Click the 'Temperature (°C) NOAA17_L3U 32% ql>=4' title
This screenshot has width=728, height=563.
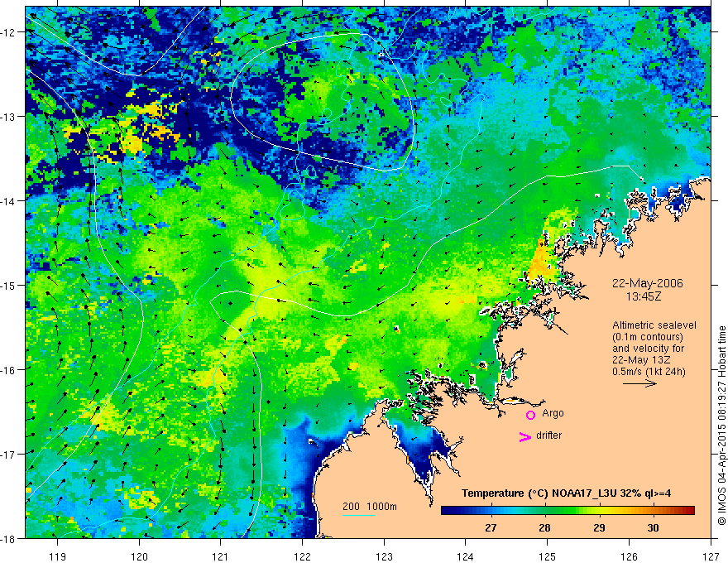[x=566, y=493]
